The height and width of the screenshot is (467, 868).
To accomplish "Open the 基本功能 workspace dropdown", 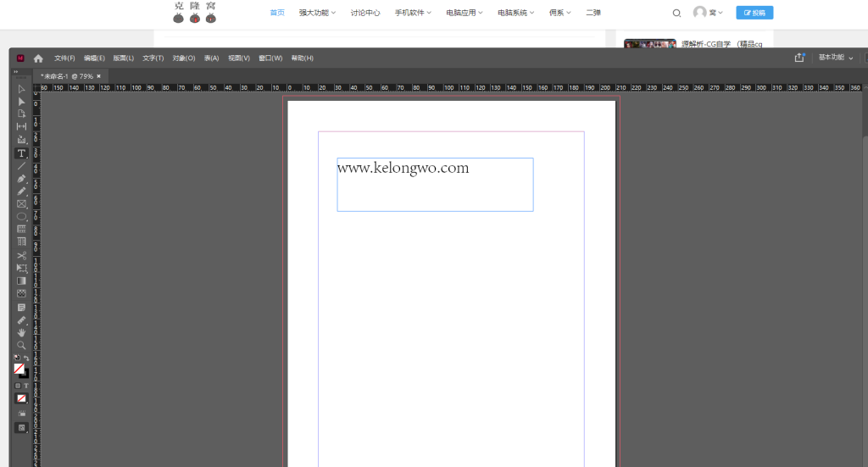I will pyautogui.click(x=836, y=58).
